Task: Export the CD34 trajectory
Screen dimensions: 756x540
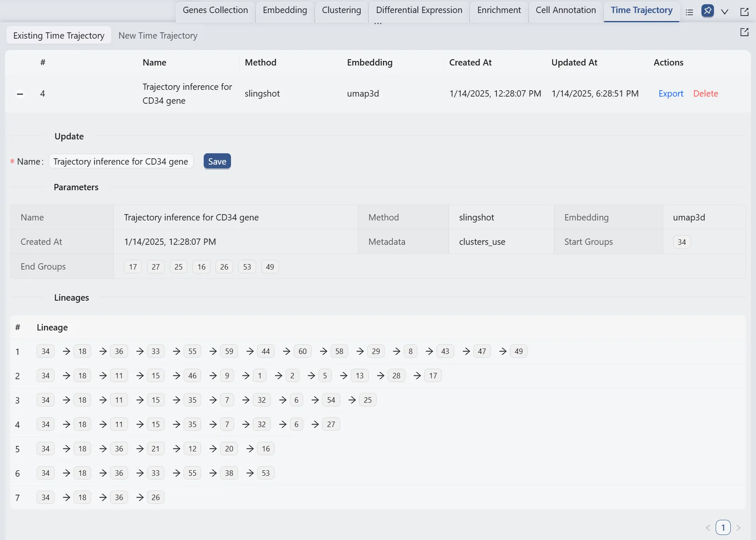Action: tap(671, 94)
